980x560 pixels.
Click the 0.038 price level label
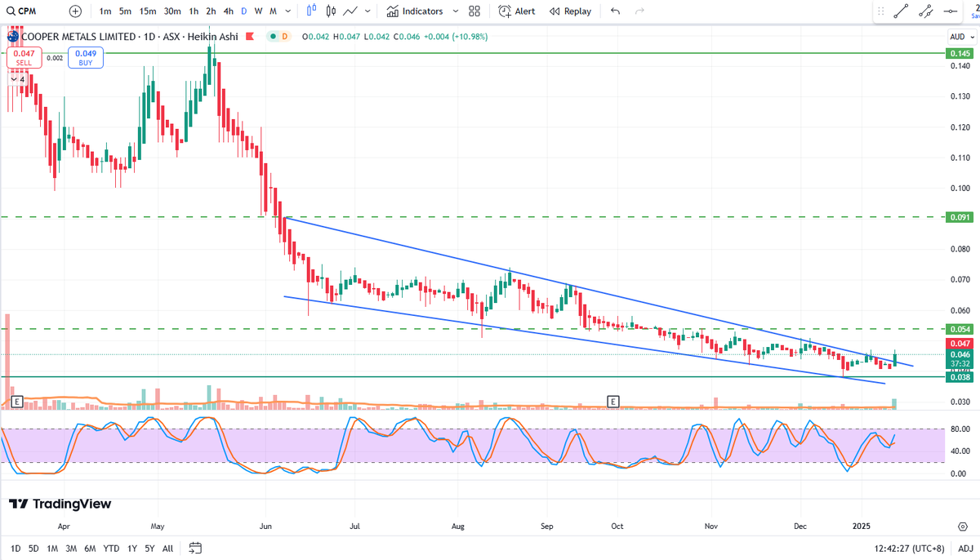[958, 377]
